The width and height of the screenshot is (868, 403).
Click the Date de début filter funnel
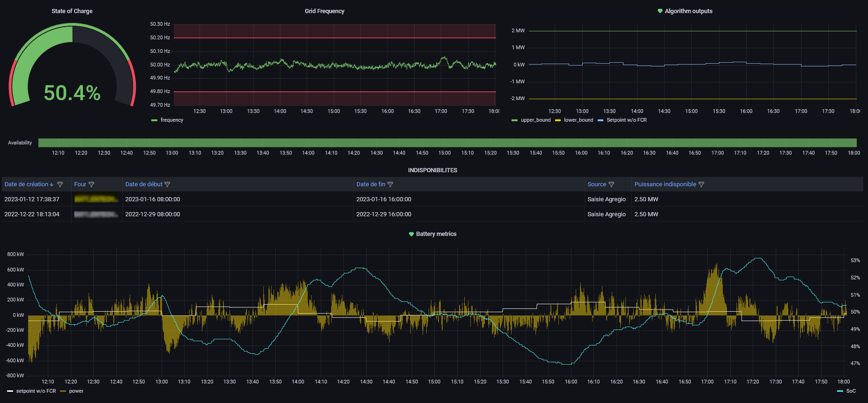coord(167,184)
